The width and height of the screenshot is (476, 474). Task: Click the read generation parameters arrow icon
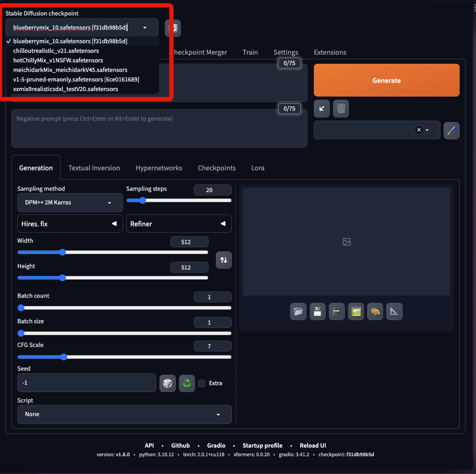point(322,109)
